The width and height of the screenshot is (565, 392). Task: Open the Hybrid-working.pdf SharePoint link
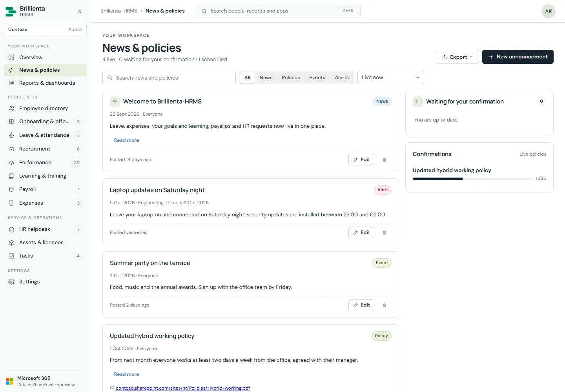[180, 388]
